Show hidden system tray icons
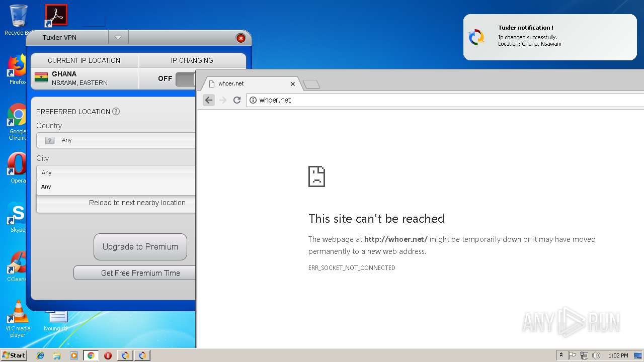This screenshot has width=644, height=362. (x=561, y=355)
